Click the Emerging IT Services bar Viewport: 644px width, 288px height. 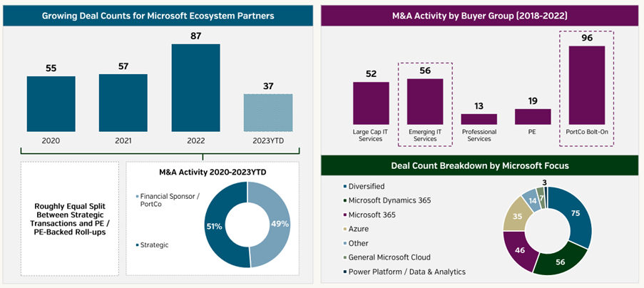425,101
